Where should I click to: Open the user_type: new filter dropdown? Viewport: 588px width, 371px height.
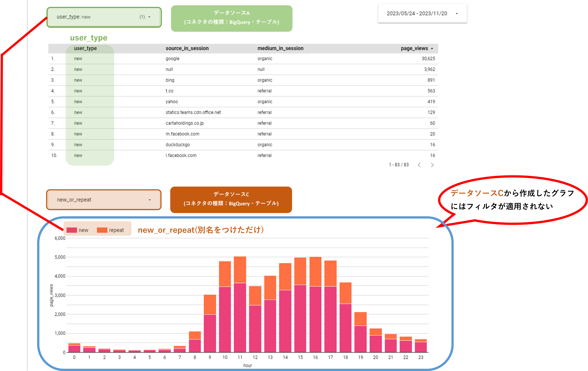click(104, 17)
